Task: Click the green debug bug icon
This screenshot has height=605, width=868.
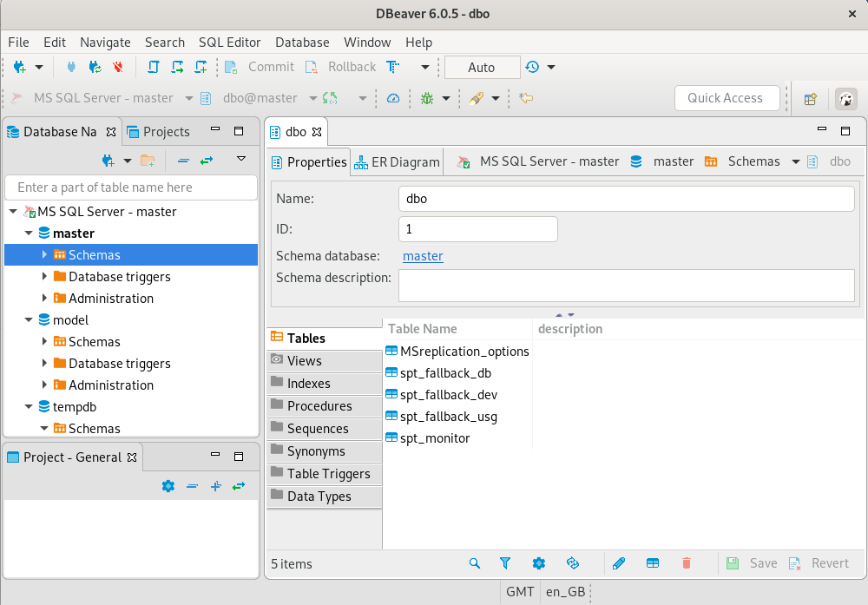Action: 427,98
